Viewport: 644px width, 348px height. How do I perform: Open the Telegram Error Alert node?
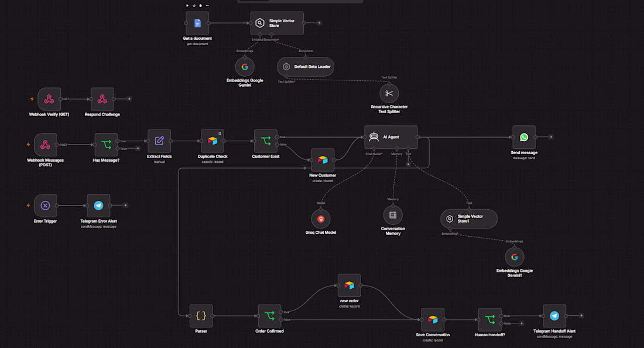pos(98,206)
